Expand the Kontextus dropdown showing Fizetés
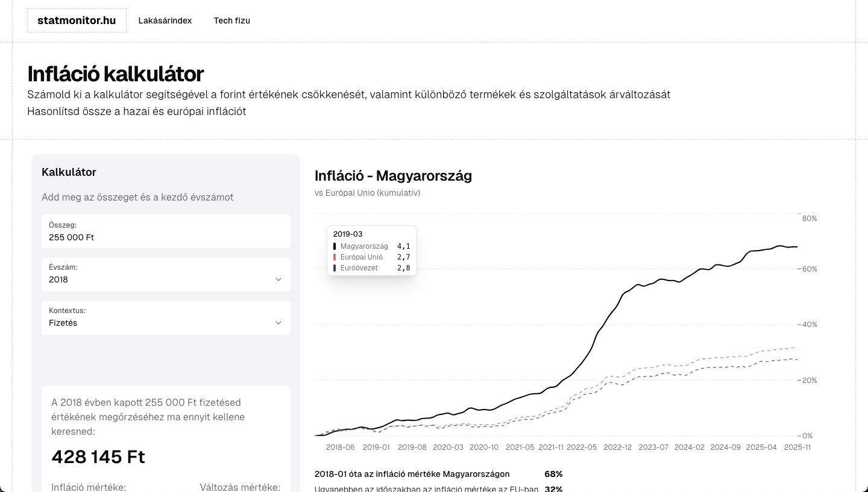This screenshot has width=868, height=492. pos(166,318)
